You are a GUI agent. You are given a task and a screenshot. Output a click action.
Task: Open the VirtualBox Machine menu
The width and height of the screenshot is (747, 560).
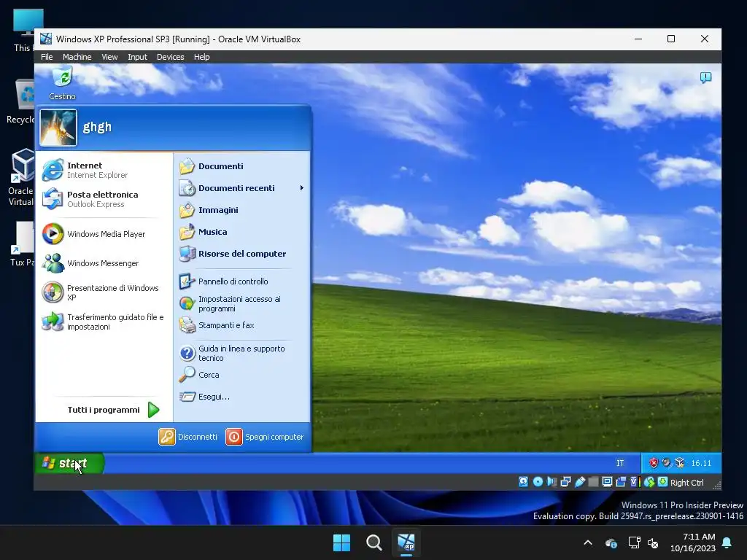click(77, 57)
